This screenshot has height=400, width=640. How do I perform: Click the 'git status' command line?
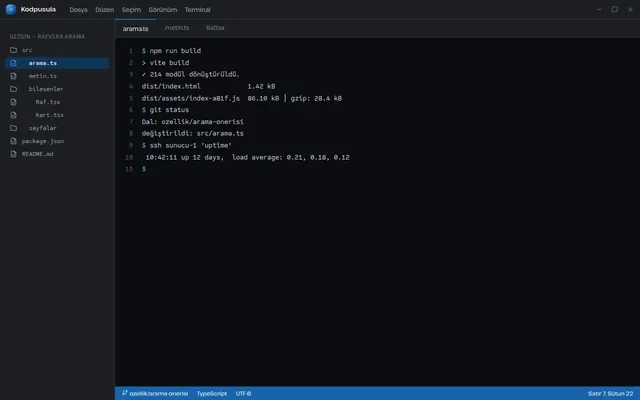click(x=165, y=110)
